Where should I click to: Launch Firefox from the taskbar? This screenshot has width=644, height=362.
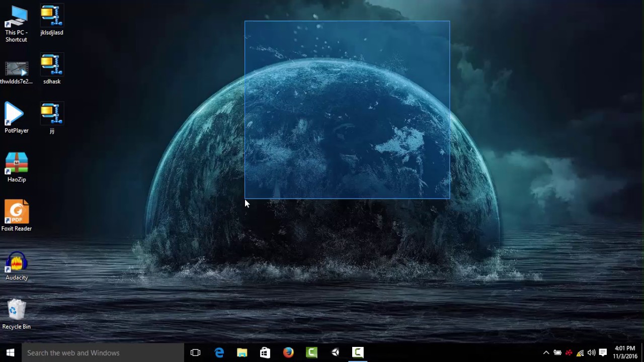point(288,352)
